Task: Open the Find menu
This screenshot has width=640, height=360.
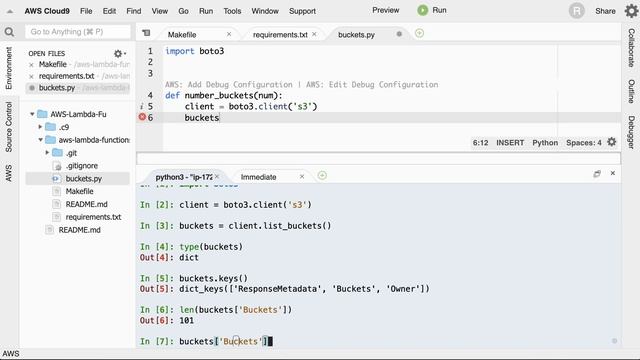Action: 133,11
